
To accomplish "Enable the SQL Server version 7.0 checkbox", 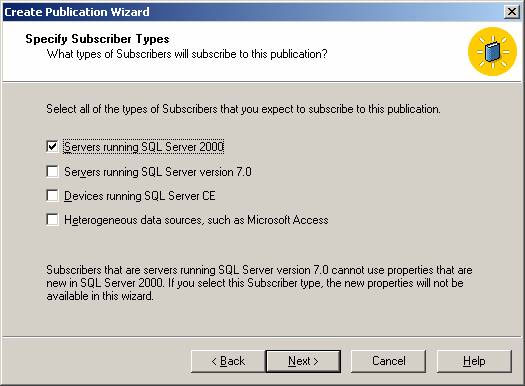I will pyautogui.click(x=52, y=171).
